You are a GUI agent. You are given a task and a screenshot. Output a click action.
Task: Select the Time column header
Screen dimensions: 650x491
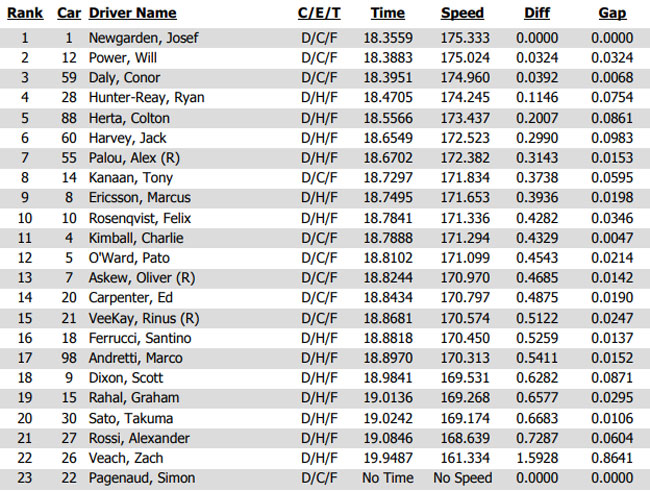tap(388, 13)
